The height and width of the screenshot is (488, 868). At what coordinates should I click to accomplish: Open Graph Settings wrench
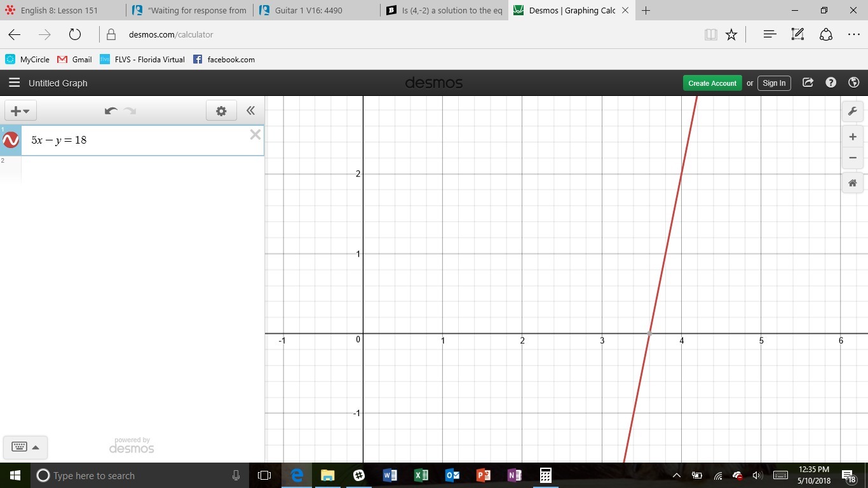tap(852, 111)
